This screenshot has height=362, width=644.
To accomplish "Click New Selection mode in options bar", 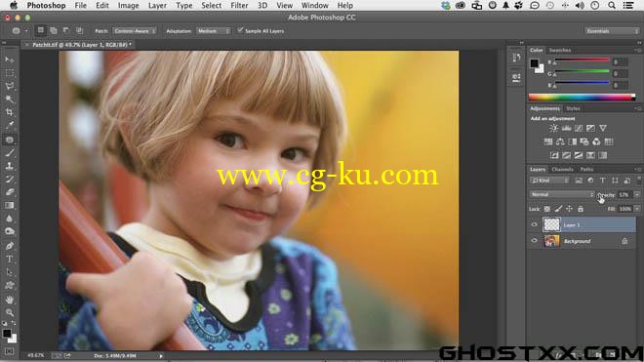I will coord(41,30).
